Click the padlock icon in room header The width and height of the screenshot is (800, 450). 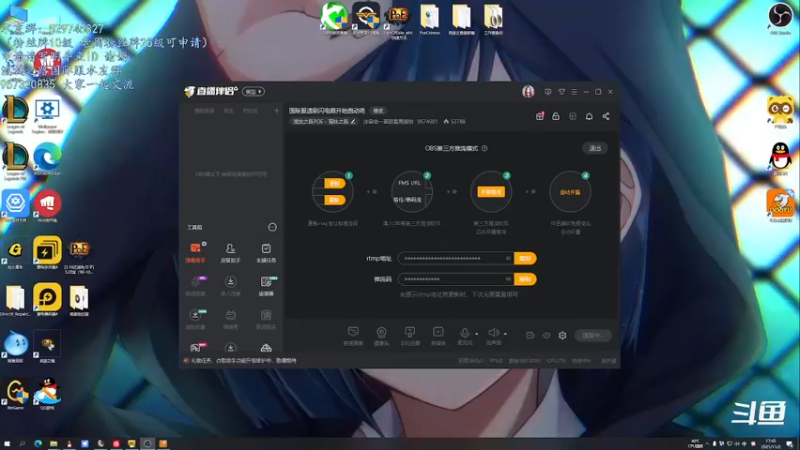pyautogui.click(x=556, y=116)
